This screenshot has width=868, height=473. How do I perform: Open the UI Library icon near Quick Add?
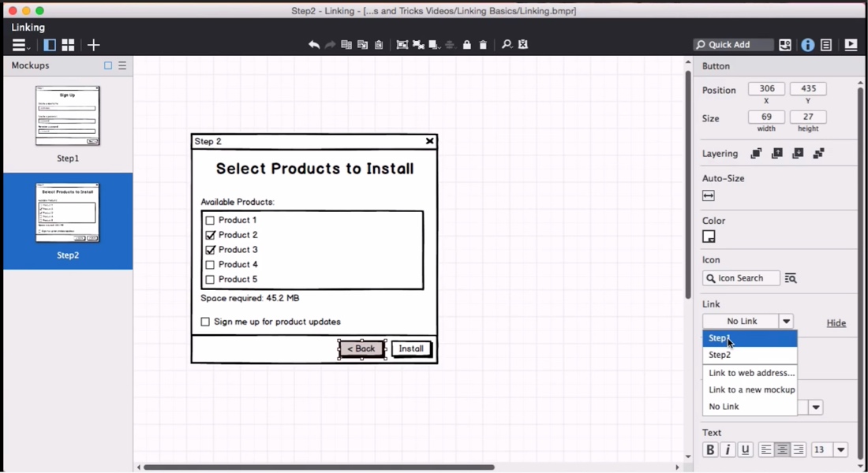[785, 45]
